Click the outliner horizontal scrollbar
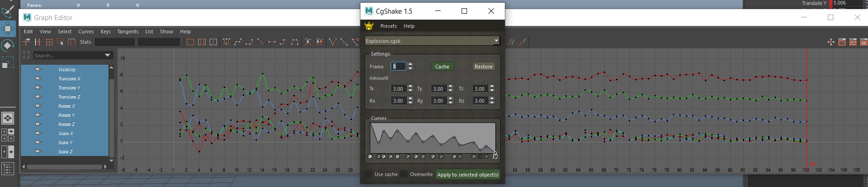 [65, 166]
